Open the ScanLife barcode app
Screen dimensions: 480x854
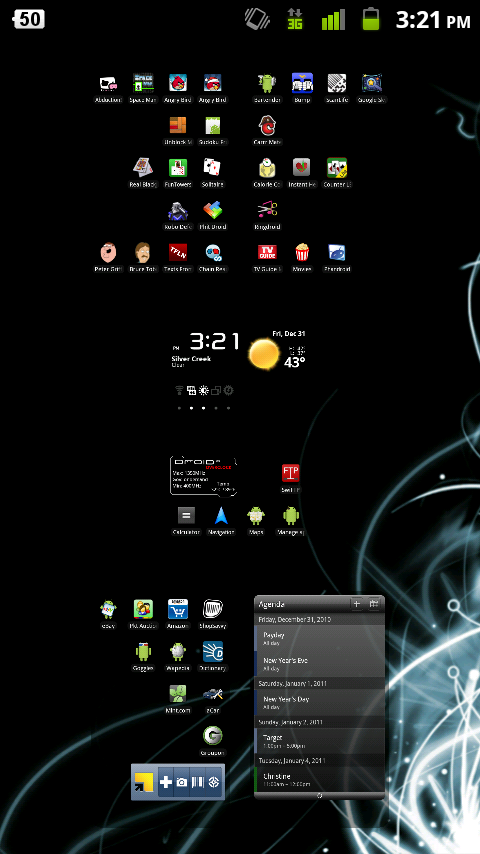point(337,83)
